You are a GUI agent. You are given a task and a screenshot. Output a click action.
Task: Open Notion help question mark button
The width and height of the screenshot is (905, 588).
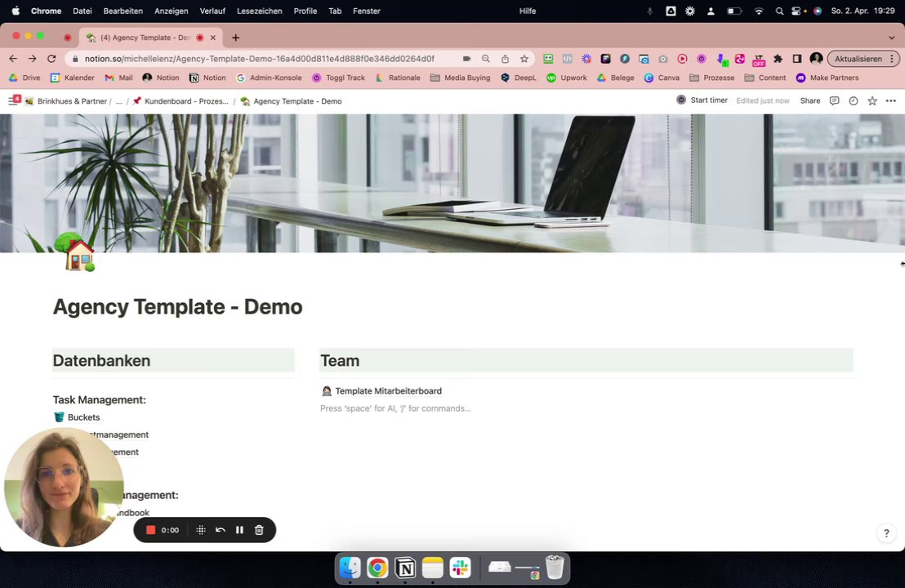886,533
